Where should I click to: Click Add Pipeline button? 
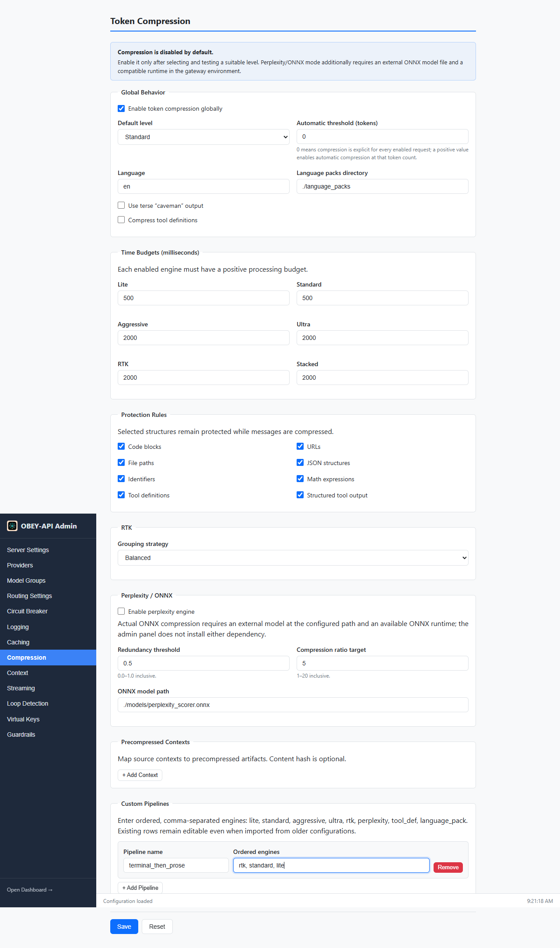click(140, 888)
